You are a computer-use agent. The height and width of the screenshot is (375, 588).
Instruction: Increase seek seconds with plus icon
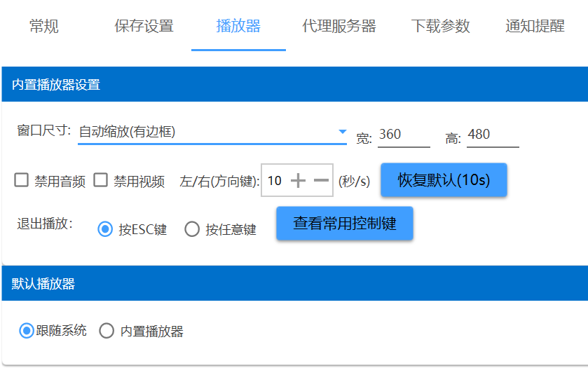point(298,180)
